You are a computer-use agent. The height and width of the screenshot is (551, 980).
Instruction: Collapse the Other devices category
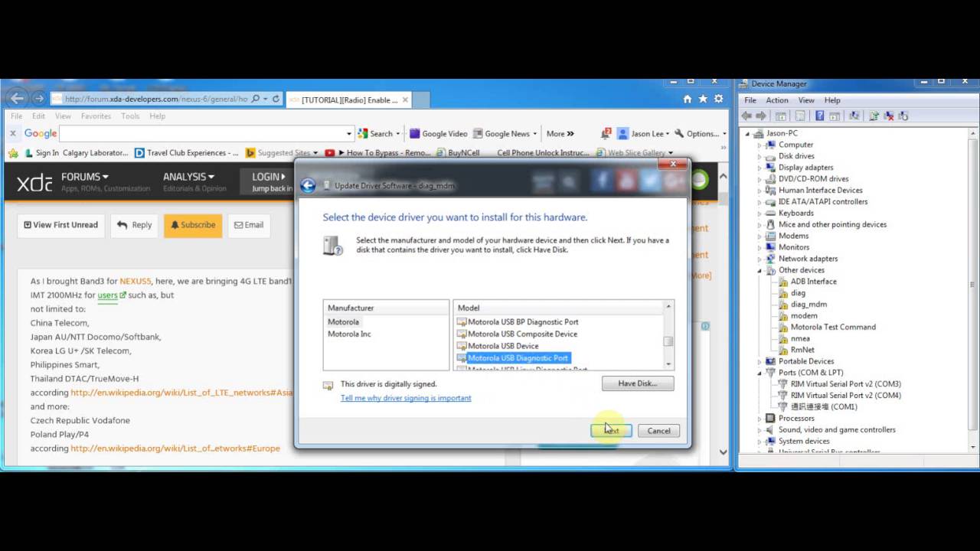click(x=760, y=270)
